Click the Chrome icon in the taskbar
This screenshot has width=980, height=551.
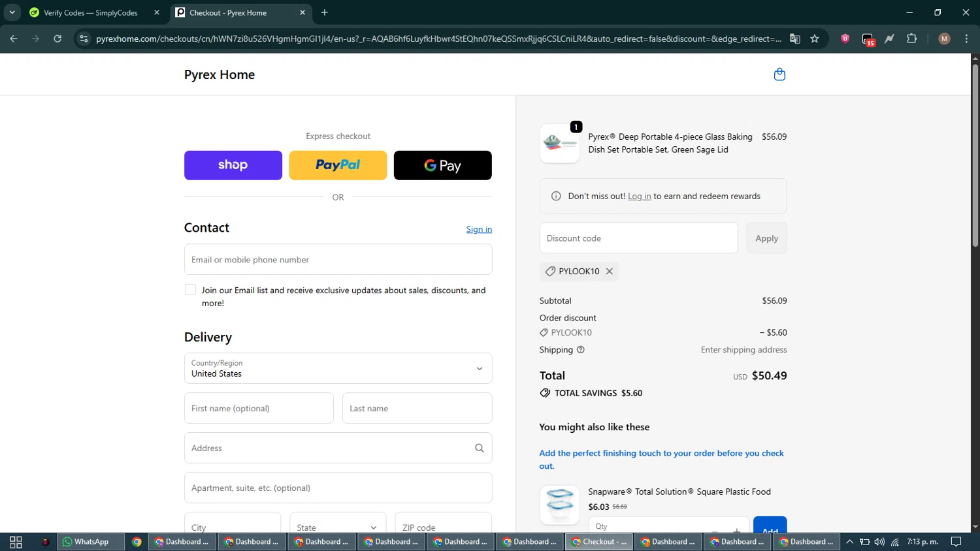(137, 542)
